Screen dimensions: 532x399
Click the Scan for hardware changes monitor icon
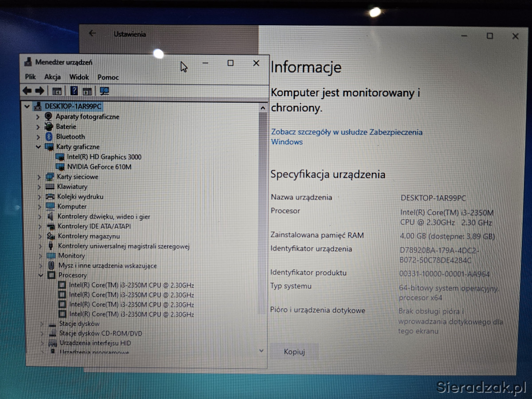(x=105, y=91)
